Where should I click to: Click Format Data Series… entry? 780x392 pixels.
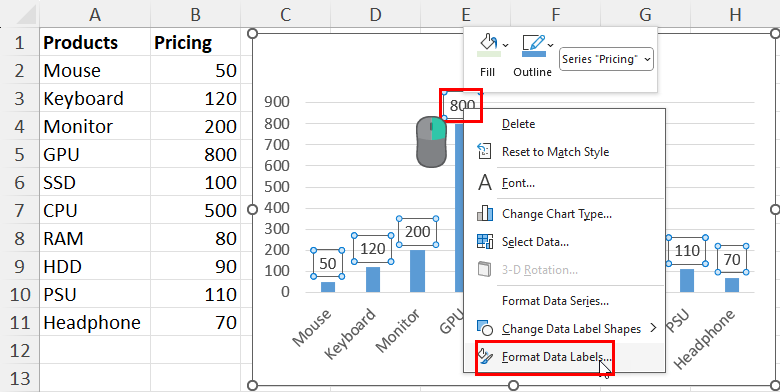(x=555, y=301)
